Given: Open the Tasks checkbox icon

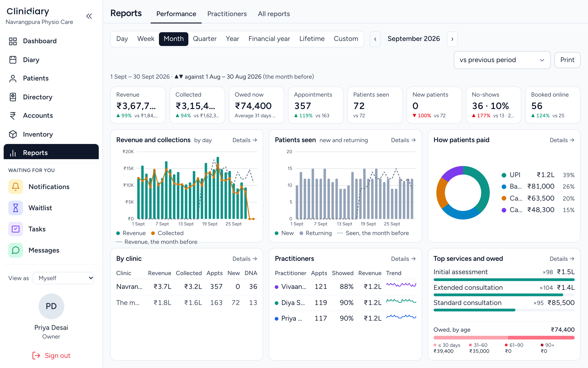Looking at the screenshot, I should (x=16, y=229).
